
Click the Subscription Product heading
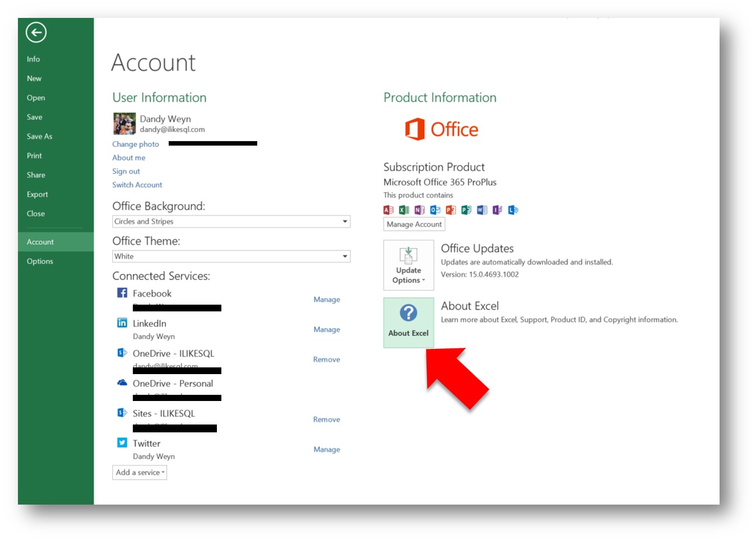click(x=434, y=167)
